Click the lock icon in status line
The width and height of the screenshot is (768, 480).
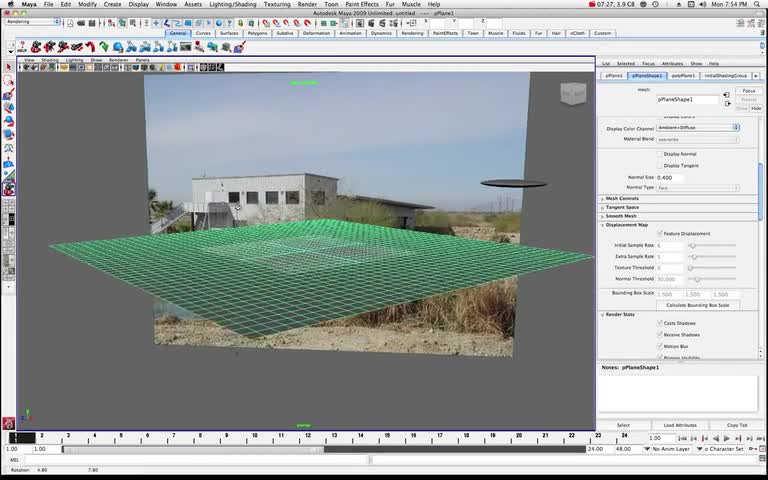point(240,23)
